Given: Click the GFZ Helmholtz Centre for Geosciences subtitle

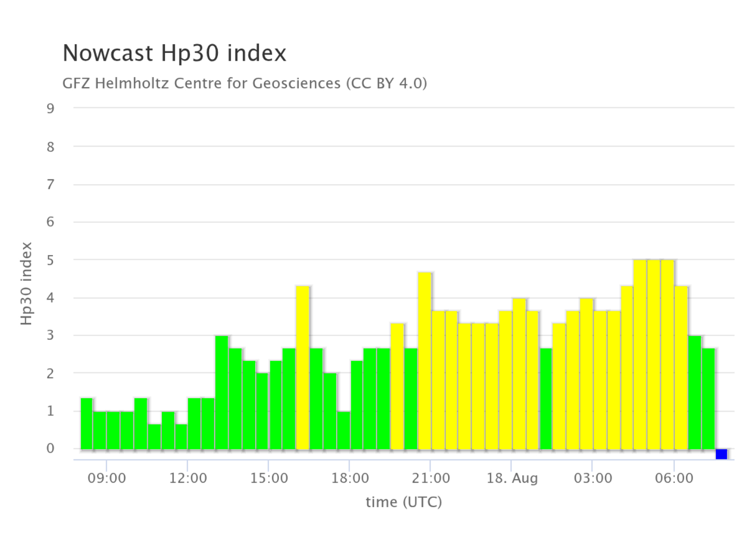Looking at the screenshot, I should [x=244, y=83].
